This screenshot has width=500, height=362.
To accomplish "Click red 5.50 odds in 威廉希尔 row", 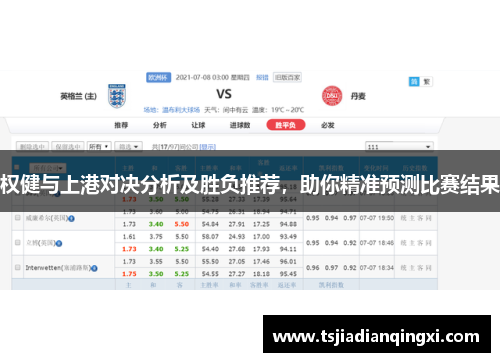I will pos(182,224).
